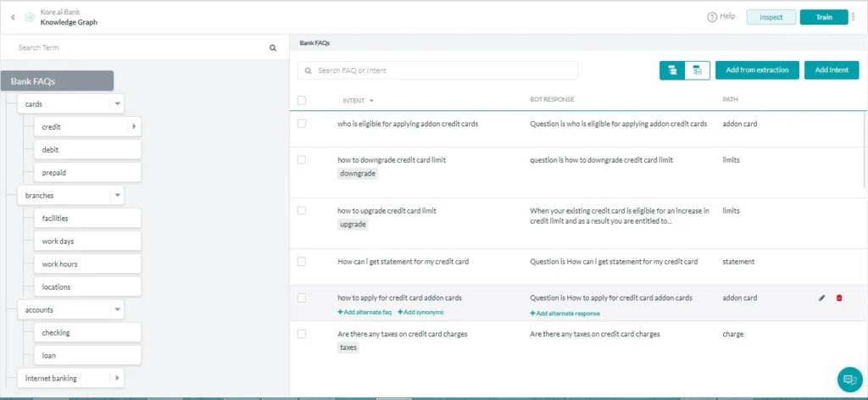868x400 pixels.
Task: Select the locations node
Action: point(87,286)
